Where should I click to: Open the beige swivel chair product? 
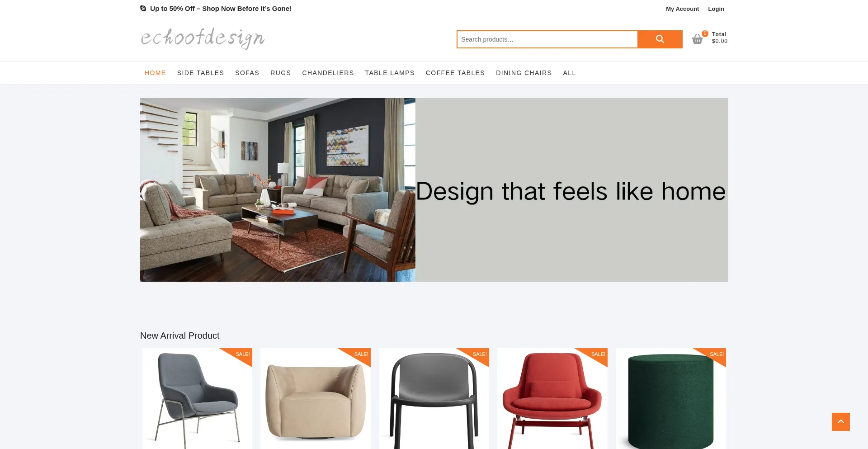click(316, 399)
